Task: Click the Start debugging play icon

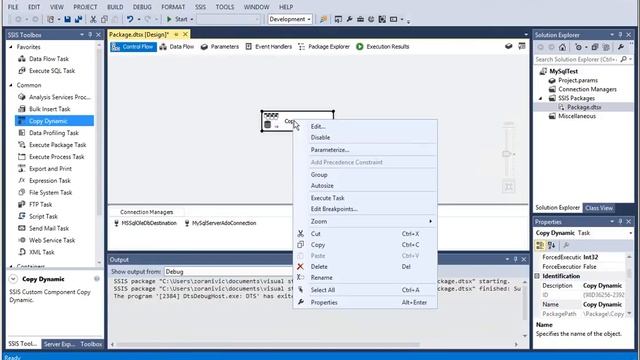Action: pos(169,19)
